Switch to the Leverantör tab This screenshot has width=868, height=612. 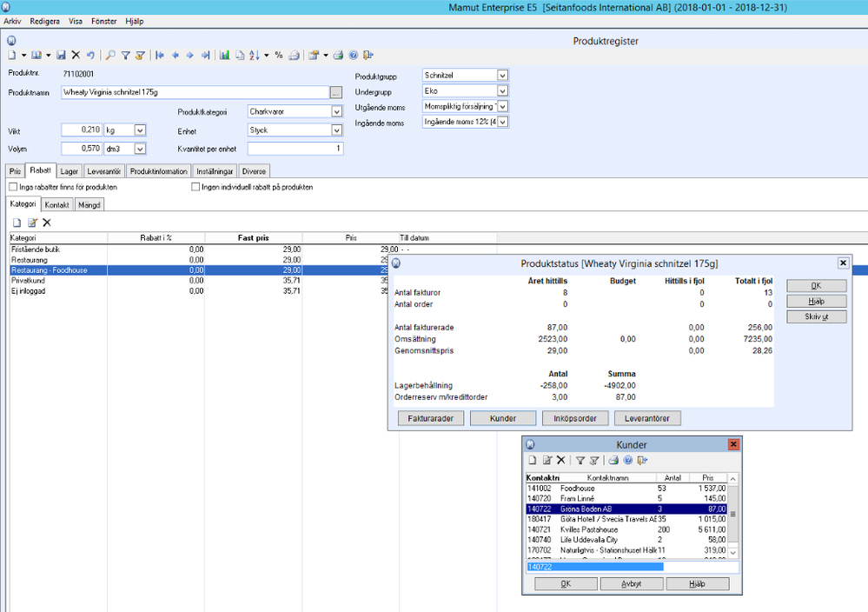(x=105, y=171)
